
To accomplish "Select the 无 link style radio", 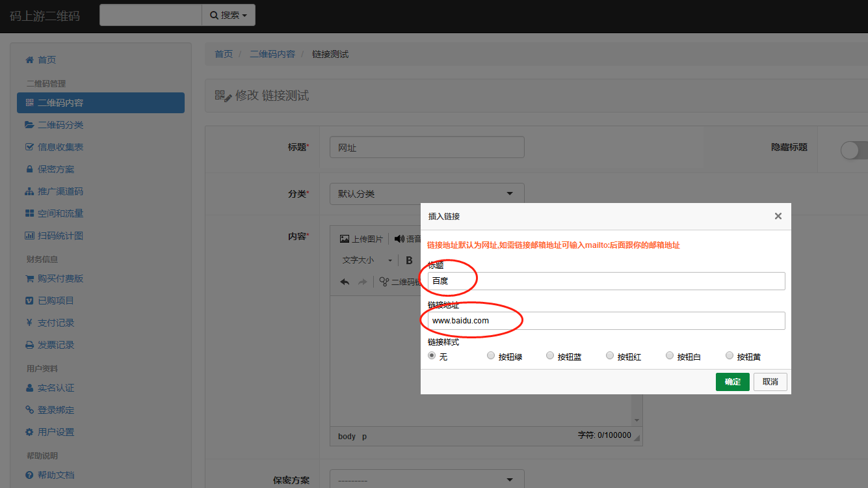I will coord(431,356).
